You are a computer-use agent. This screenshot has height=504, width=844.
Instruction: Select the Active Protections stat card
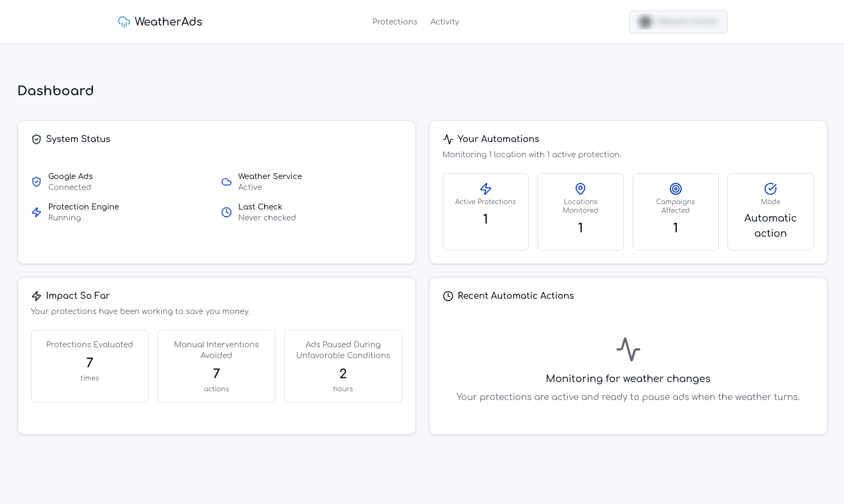(485, 212)
